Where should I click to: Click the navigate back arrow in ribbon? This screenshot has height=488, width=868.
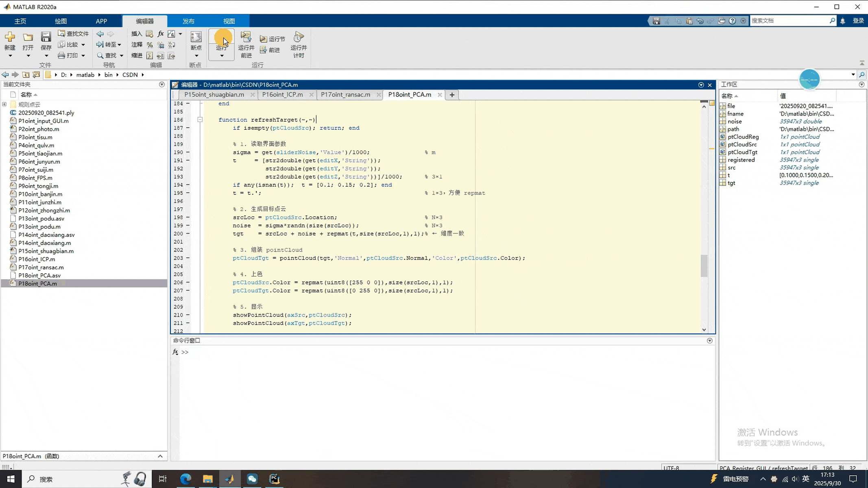(100, 34)
